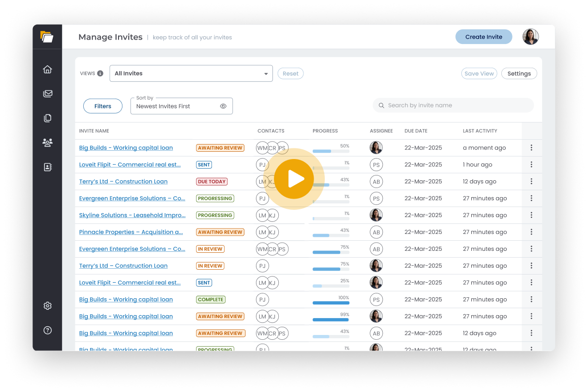Open the kebab menu for Terry's Ltd Construction Loan
This screenshot has width=588, height=392.
531,181
